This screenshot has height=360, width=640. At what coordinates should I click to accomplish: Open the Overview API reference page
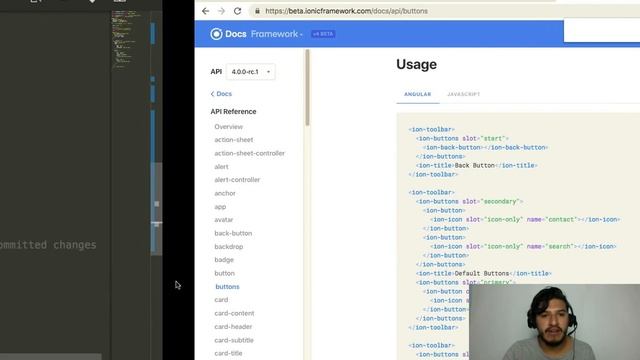tap(229, 127)
